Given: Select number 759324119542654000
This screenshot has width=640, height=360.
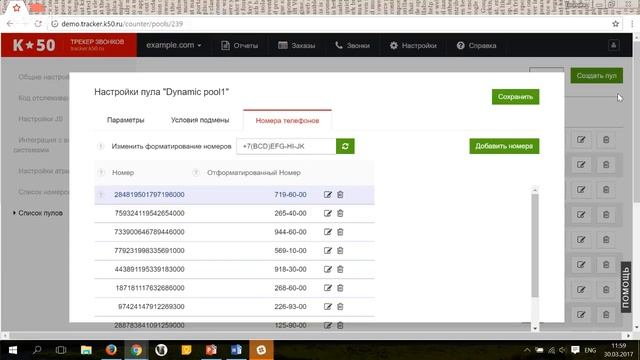Looking at the screenshot, I should (149, 213).
